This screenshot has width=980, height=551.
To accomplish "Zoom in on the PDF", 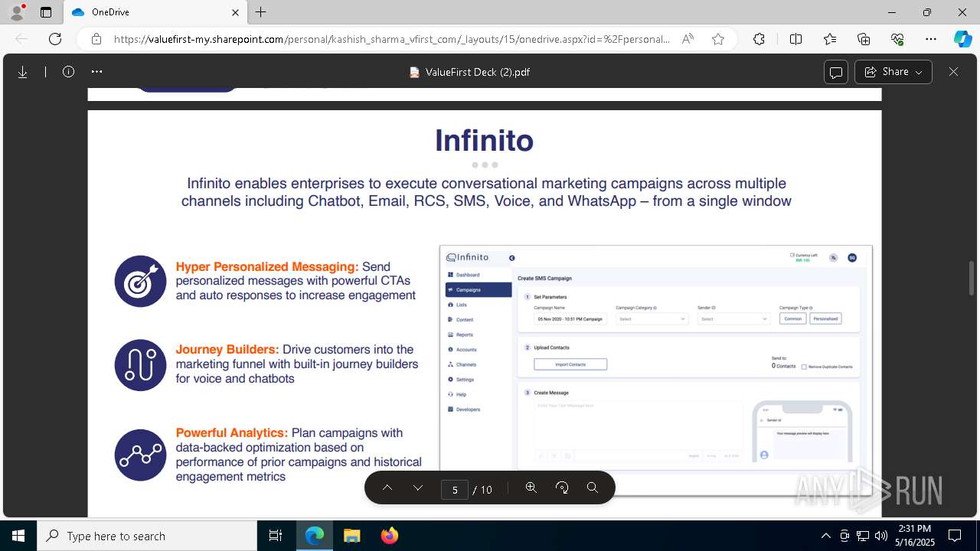I will point(531,488).
